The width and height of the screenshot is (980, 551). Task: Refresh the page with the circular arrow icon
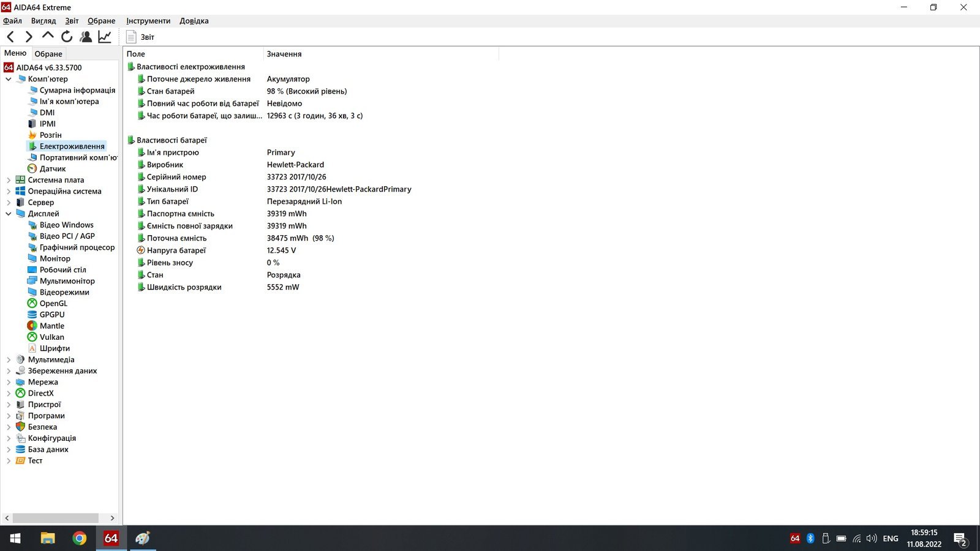point(67,37)
